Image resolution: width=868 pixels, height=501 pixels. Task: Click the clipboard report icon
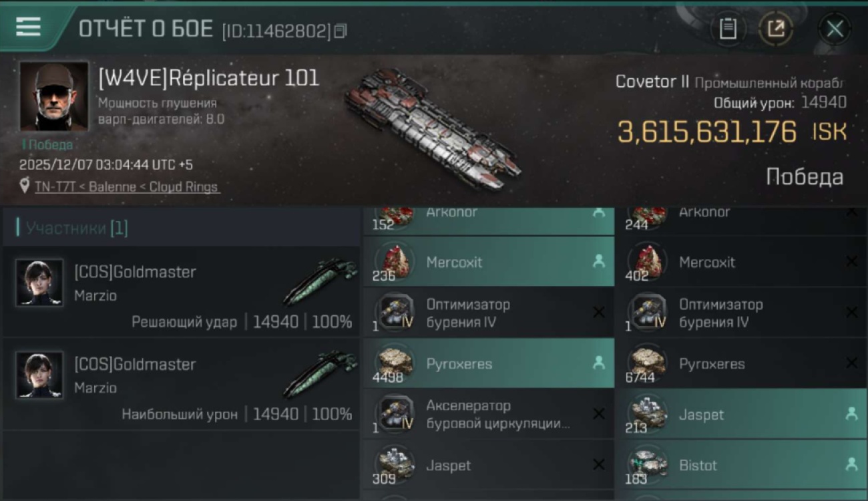click(728, 29)
